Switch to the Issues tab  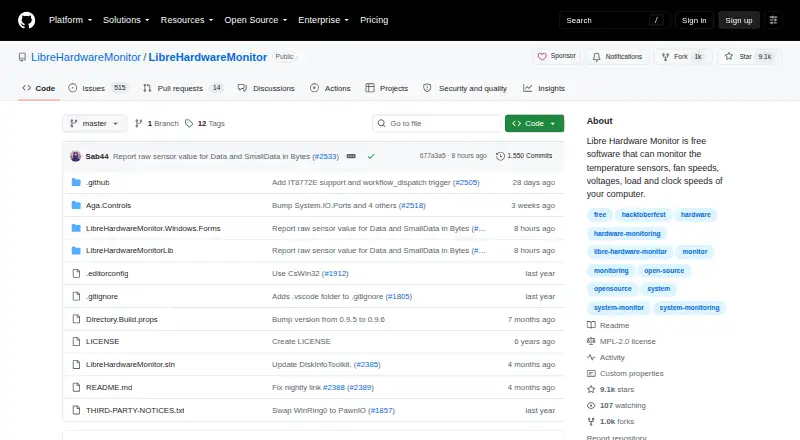(x=97, y=88)
